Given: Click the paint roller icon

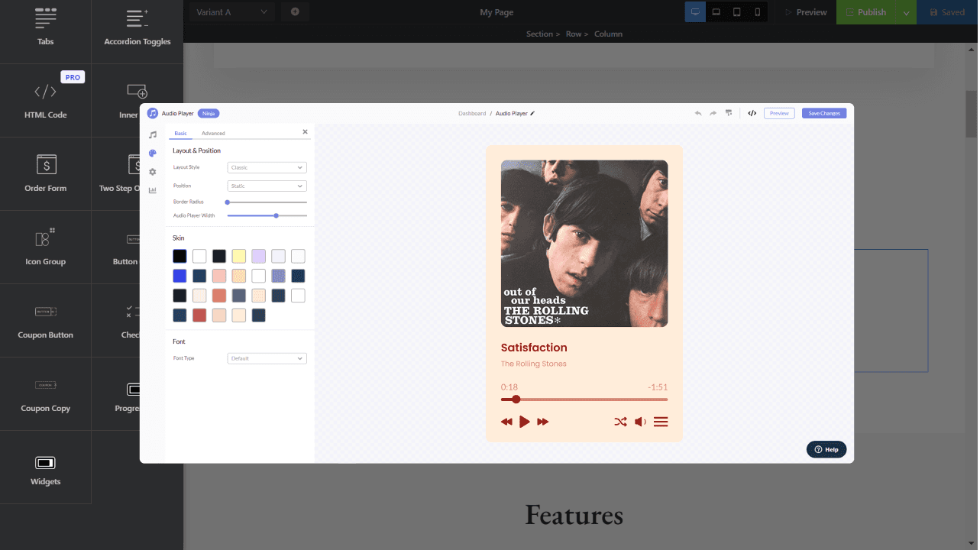Looking at the screenshot, I should [x=729, y=113].
